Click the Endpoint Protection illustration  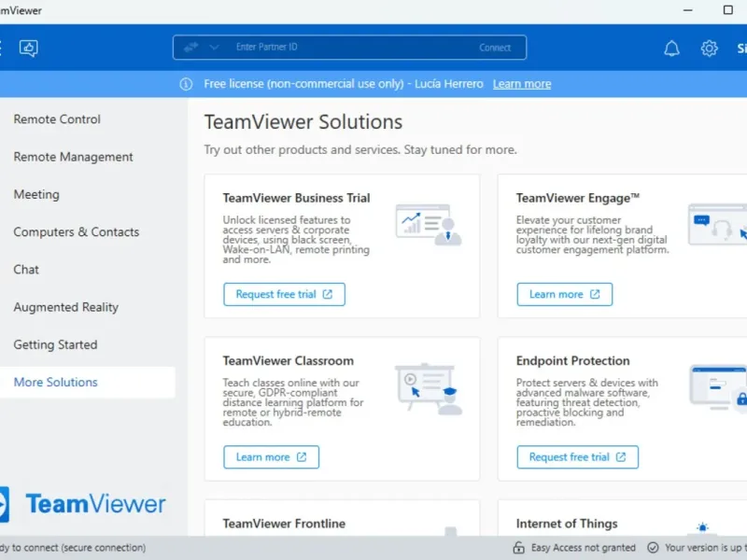[x=718, y=387]
